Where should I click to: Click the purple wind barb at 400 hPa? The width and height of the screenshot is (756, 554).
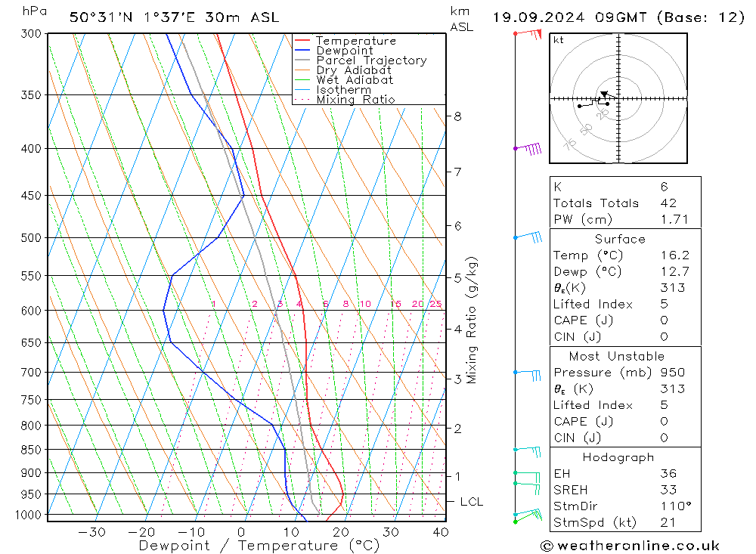point(528,148)
